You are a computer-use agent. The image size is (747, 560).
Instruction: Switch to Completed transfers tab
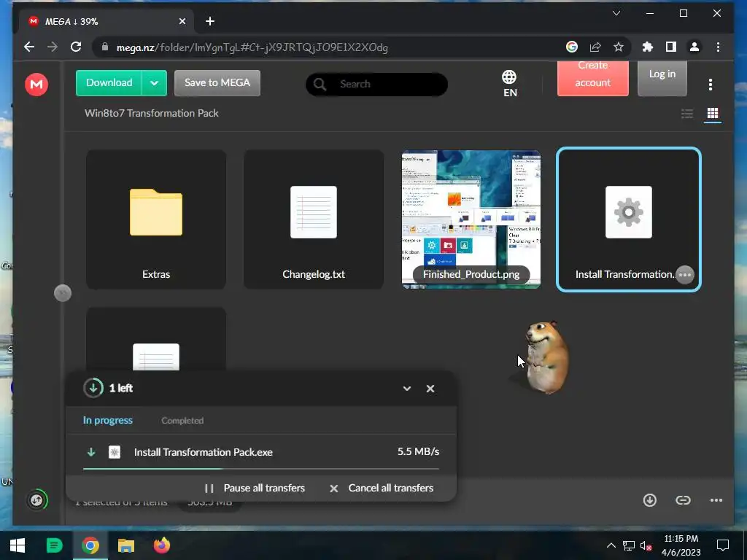[x=182, y=421]
